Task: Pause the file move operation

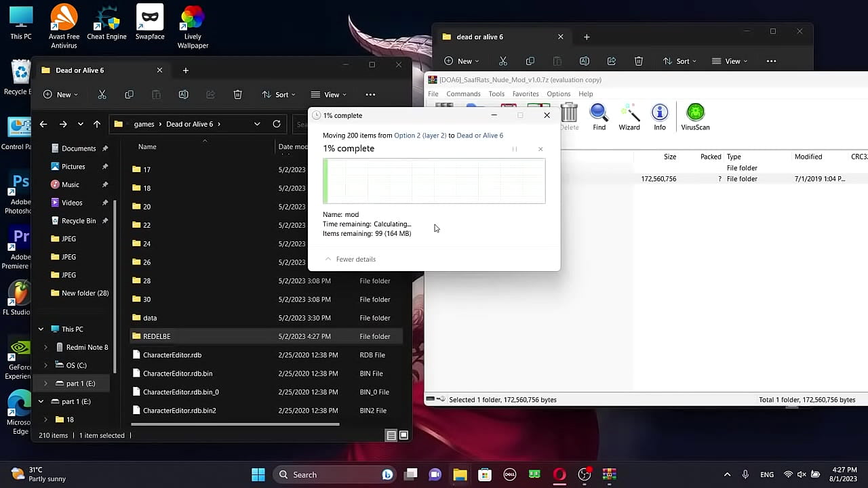Action: pos(515,149)
